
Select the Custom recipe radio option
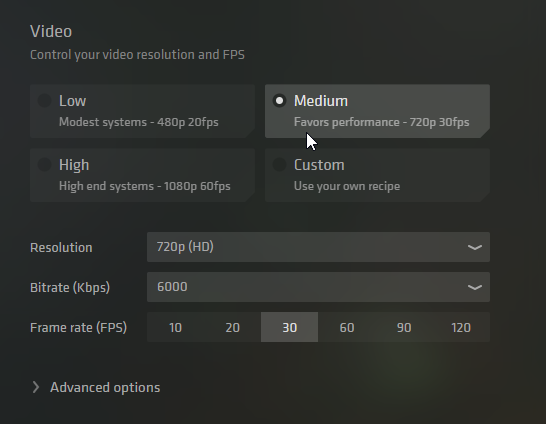pos(279,165)
